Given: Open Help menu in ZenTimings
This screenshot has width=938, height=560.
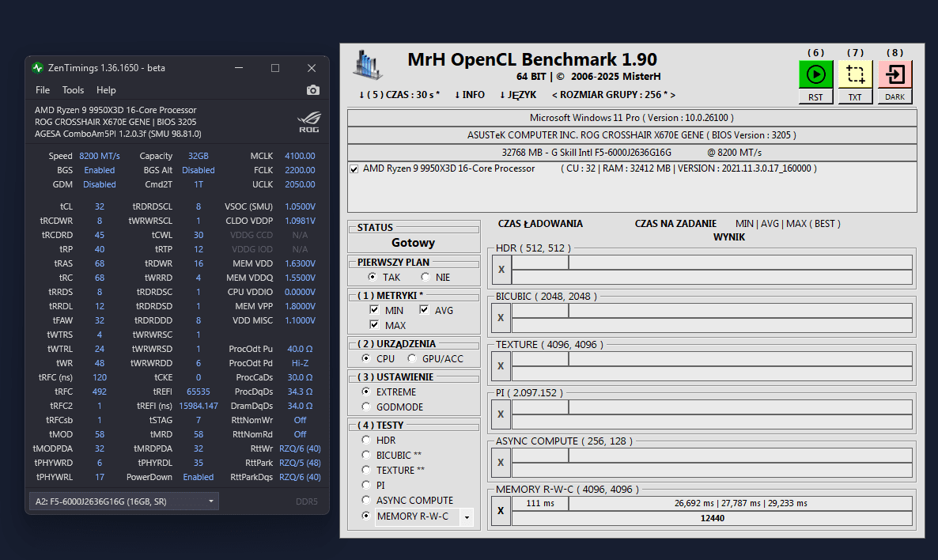Looking at the screenshot, I should click(x=106, y=89).
